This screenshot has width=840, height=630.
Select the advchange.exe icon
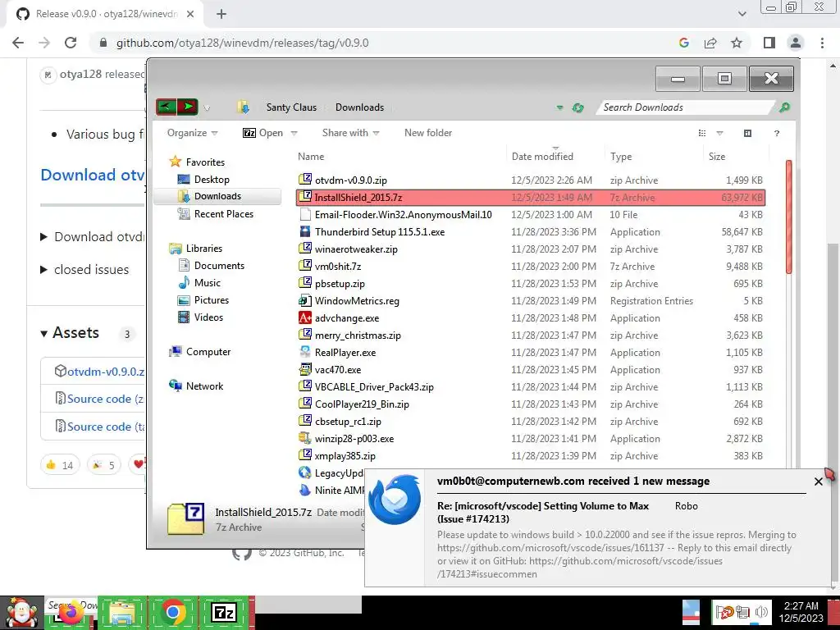click(305, 317)
